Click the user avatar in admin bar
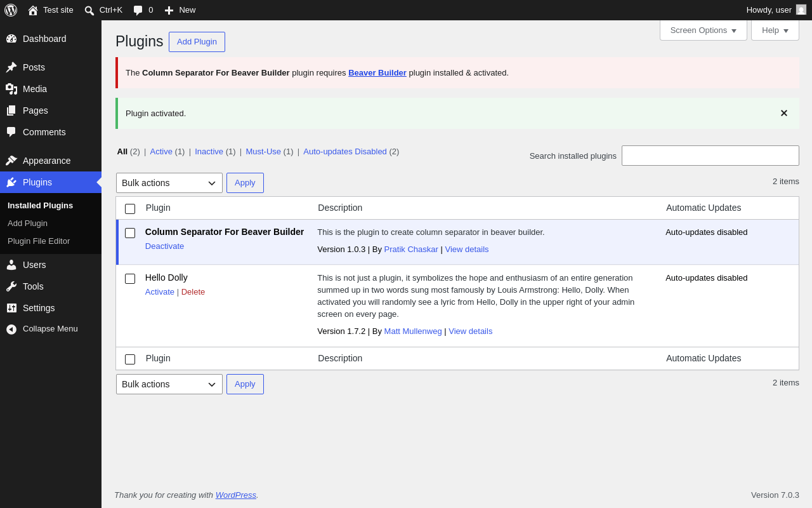The width and height of the screenshot is (812, 508). [x=801, y=10]
